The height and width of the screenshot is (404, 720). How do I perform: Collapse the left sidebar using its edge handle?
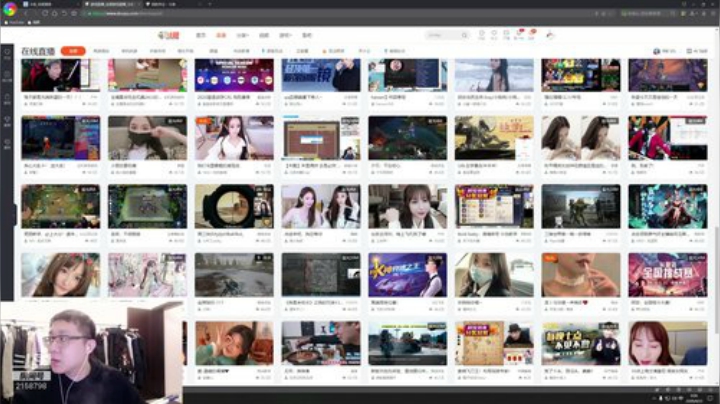(x=15, y=214)
